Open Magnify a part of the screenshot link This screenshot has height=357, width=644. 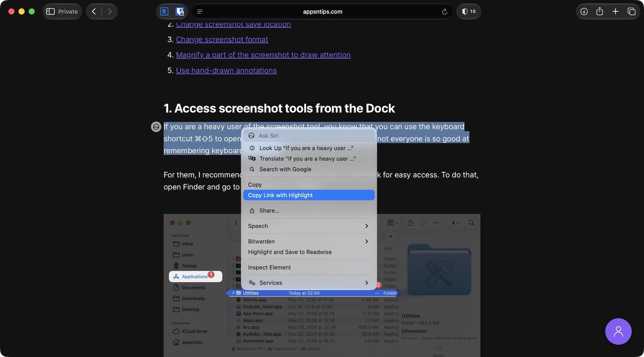coord(263,55)
